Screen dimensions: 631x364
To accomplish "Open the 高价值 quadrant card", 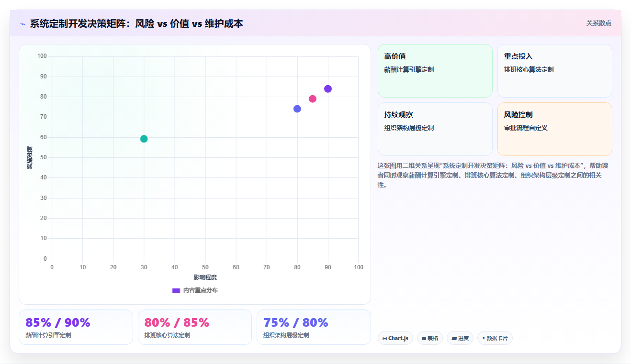I will pos(435,71).
